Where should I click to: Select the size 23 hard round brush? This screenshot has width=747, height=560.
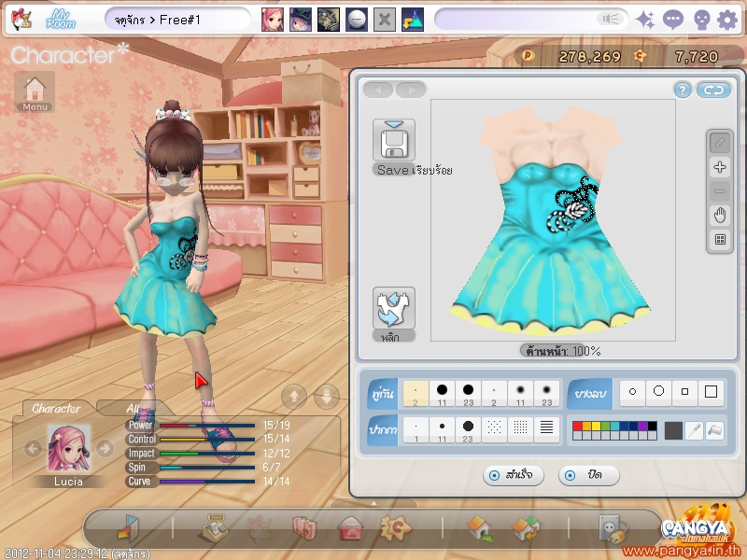pos(468,393)
